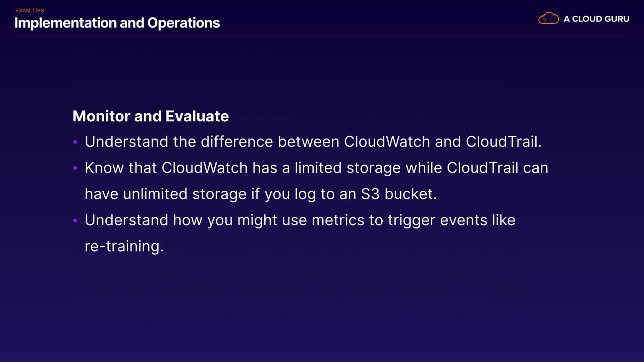
Task: Click the 'S3 bucket.' text
Action: tap(399, 194)
